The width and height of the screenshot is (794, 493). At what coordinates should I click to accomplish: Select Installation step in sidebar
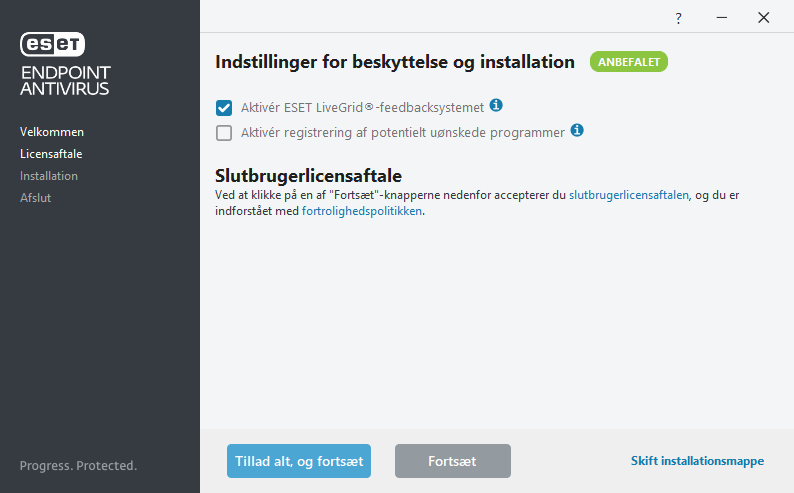coord(49,176)
